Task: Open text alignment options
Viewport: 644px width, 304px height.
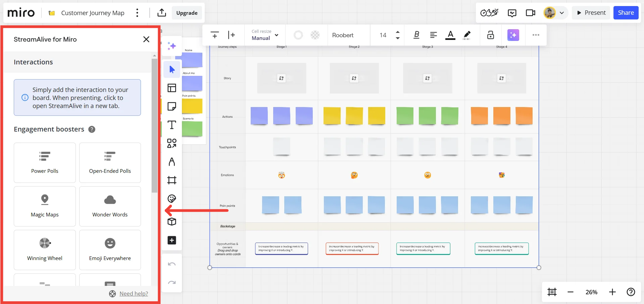Action: pyautogui.click(x=434, y=35)
